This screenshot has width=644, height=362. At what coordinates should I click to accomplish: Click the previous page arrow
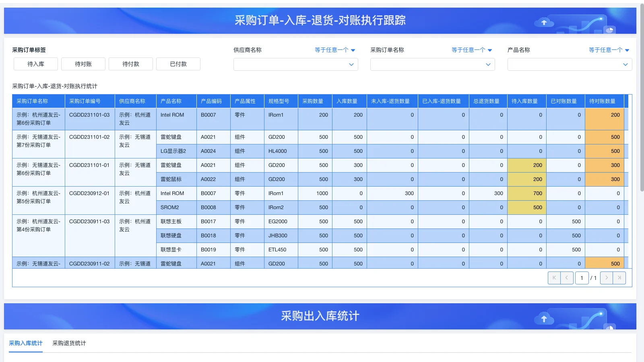(x=567, y=278)
